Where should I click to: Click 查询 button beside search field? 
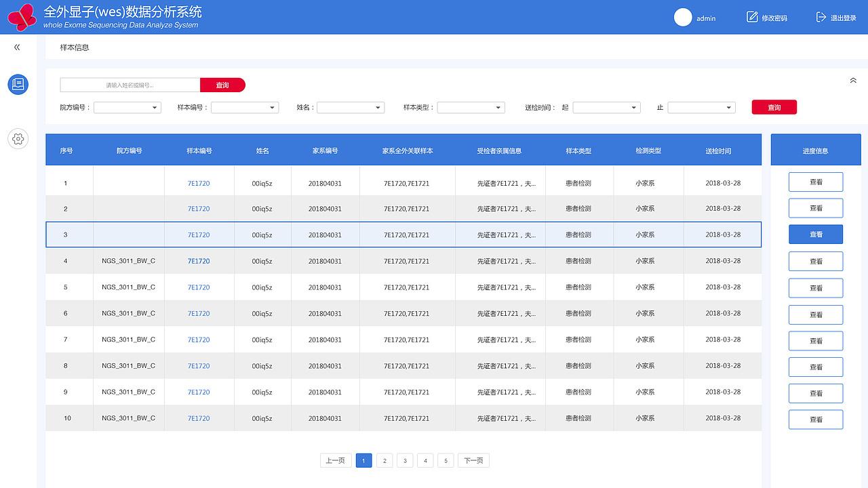click(222, 85)
